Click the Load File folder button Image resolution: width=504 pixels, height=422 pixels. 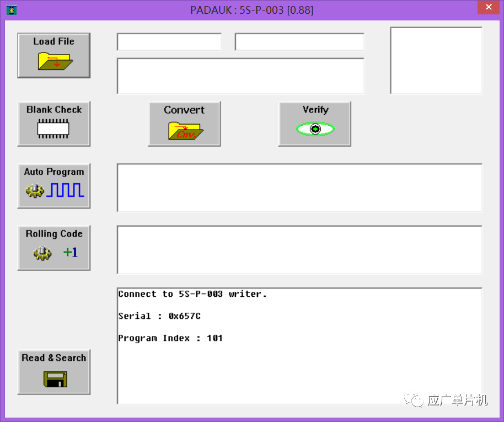[54, 55]
